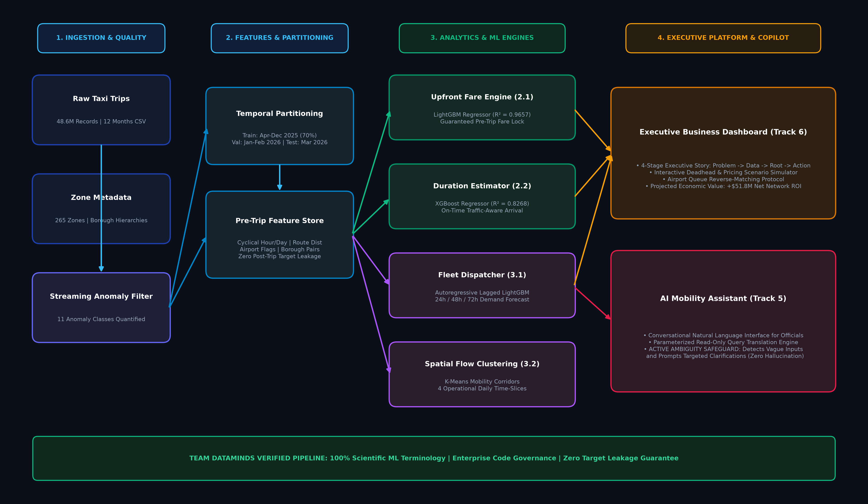Select the '1. INGESTION & QUALITY' header
Screen dimensions: 868x504
click(x=101, y=38)
